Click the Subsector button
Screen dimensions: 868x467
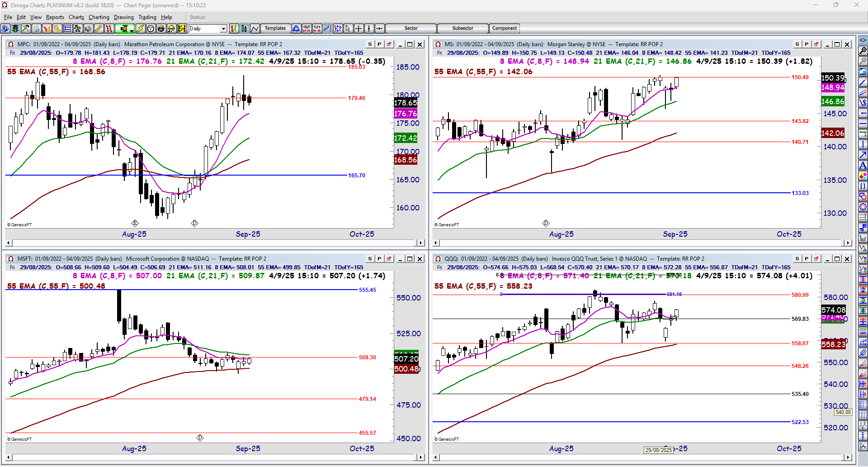click(463, 29)
